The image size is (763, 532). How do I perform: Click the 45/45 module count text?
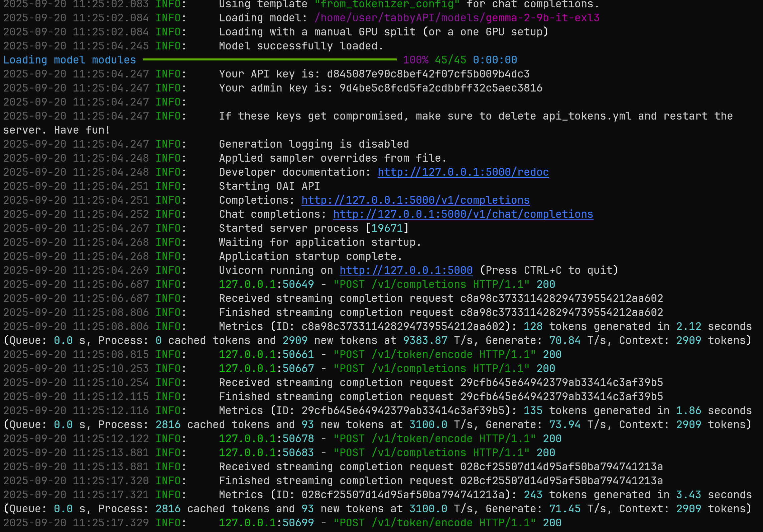point(450,60)
